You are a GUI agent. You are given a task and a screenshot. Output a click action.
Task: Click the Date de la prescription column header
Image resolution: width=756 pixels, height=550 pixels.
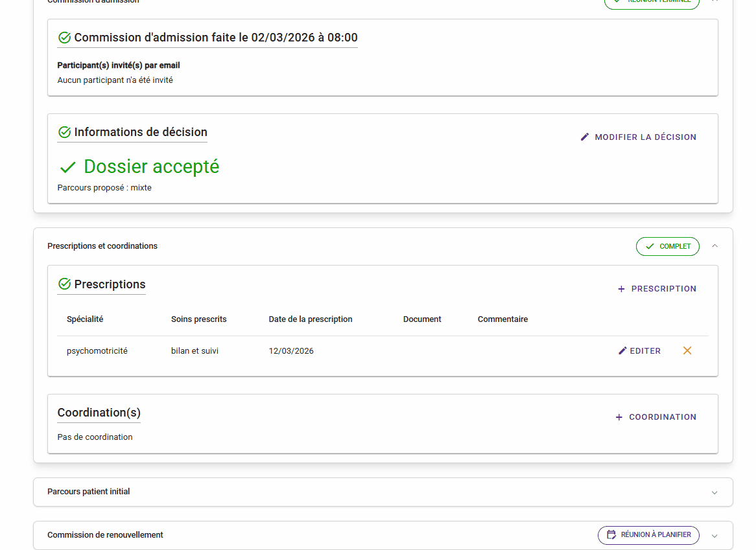tap(311, 319)
